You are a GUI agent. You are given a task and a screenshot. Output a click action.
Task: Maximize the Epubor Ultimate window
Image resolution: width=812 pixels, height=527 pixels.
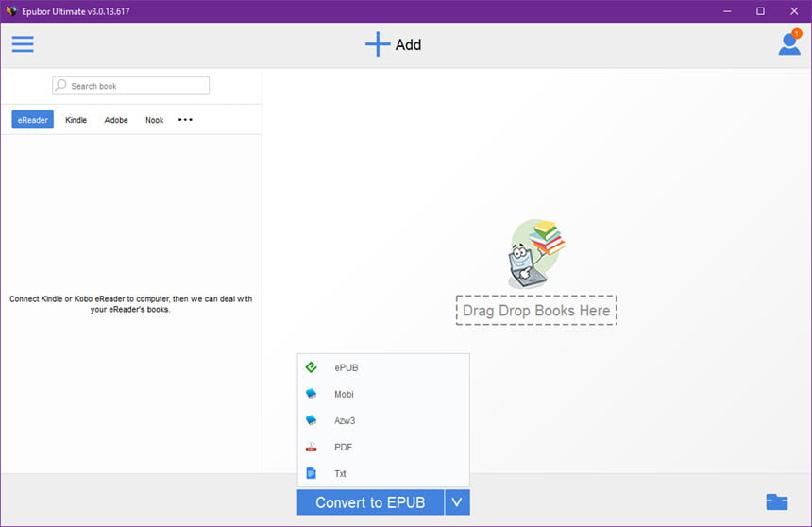click(760, 11)
